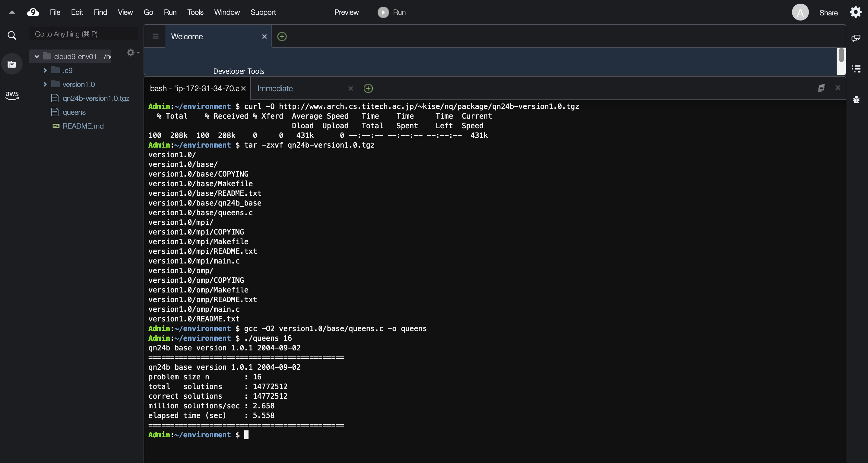This screenshot has height=463, width=868.
Task: Open the Outline panel icon
Action: (856, 69)
